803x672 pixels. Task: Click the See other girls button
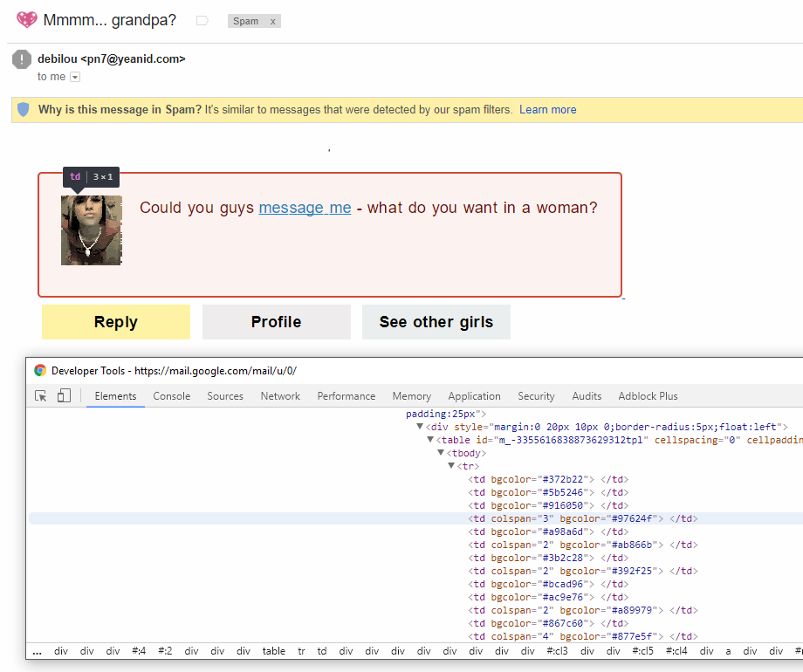[436, 322]
